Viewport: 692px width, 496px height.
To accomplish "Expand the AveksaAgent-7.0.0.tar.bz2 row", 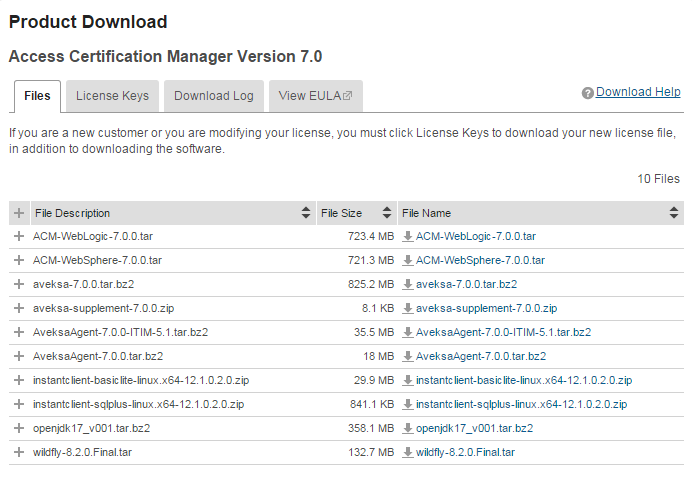I will (x=19, y=356).
